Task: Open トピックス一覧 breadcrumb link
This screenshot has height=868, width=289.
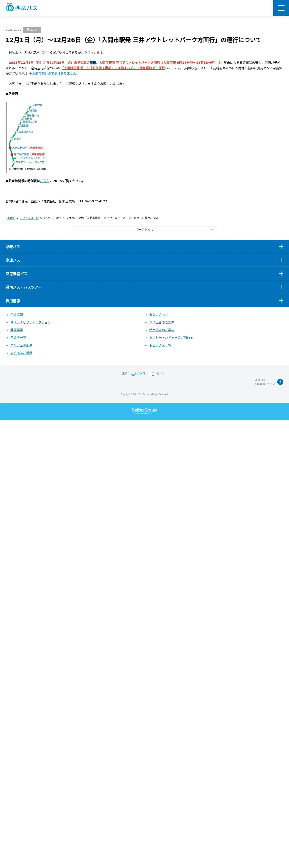Action: point(29,218)
